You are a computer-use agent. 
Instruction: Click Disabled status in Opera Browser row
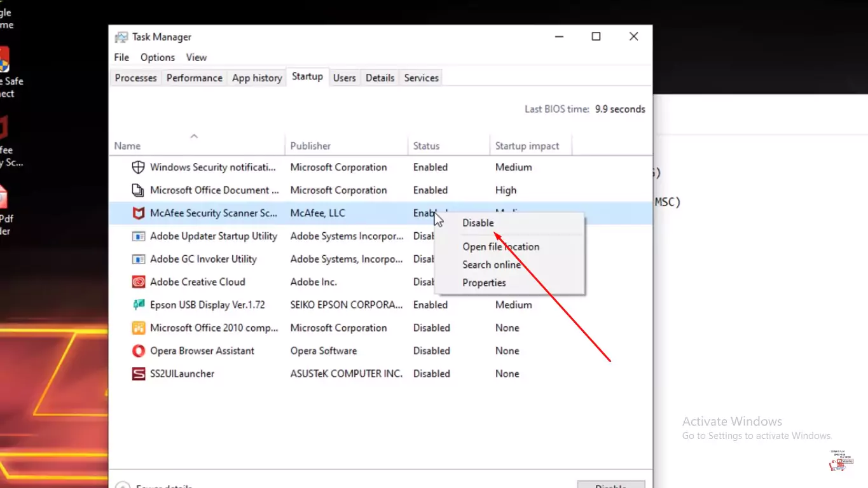[432, 351]
